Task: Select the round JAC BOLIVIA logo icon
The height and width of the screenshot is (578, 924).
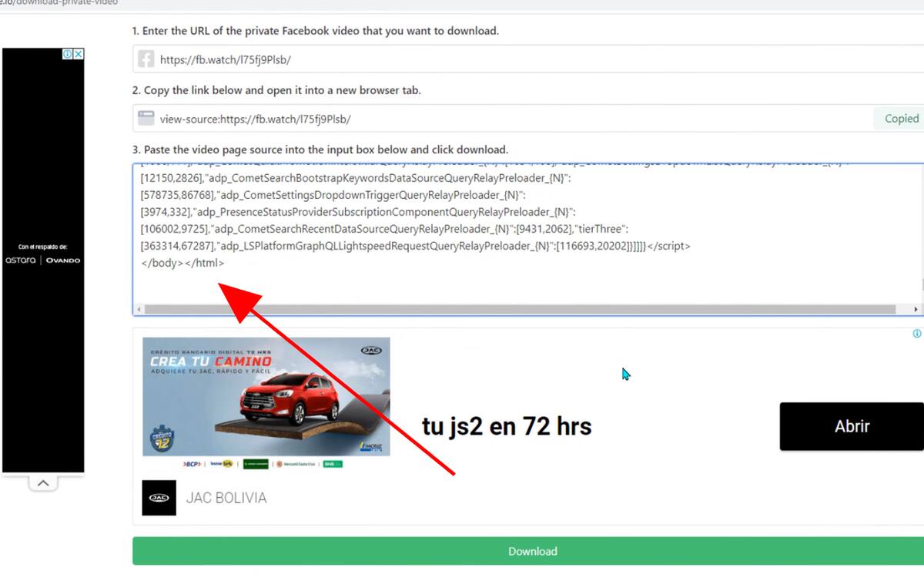Action: pos(158,497)
